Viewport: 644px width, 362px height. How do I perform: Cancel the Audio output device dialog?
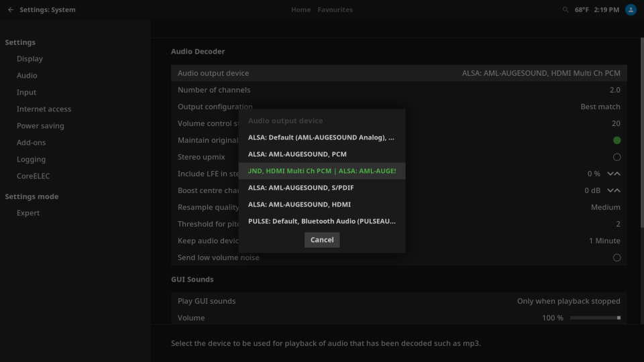pyautogui.click(x=322, y=240)
